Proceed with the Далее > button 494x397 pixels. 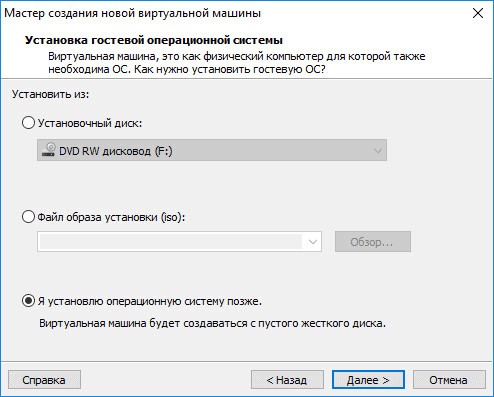coord(368,380)
